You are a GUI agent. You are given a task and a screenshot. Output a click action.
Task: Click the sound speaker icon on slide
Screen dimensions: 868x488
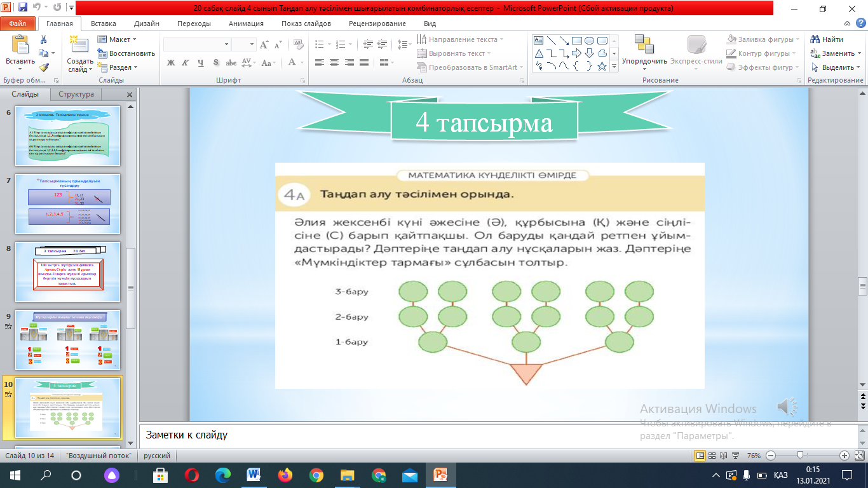tap(788, 407)
